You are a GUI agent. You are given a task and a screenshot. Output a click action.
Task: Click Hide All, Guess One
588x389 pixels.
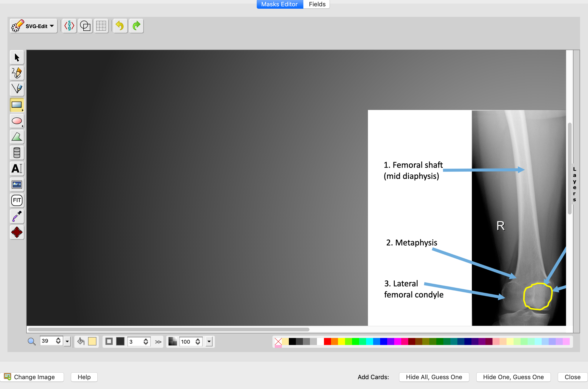[434, 377]
